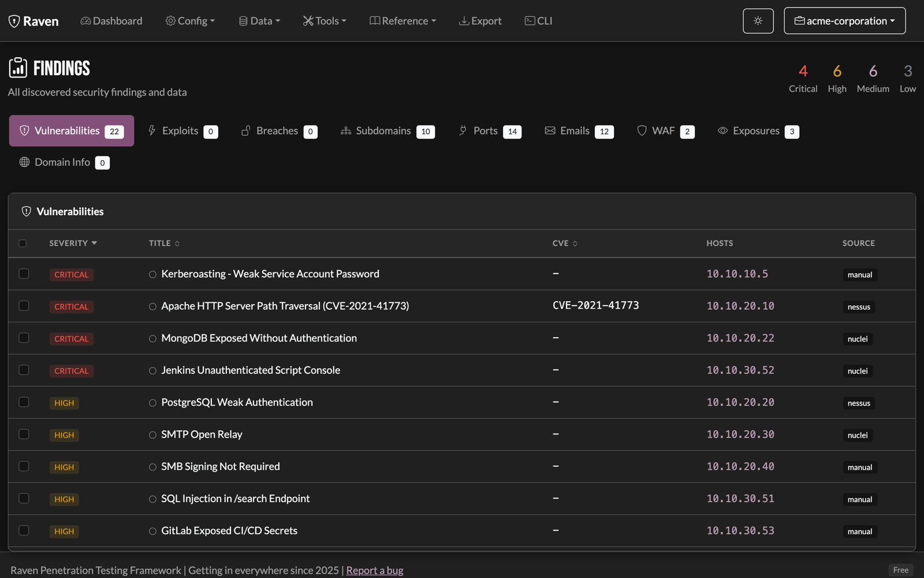
Task: Check the Kerberoasting row checkbox
Action: click(24, 273)
